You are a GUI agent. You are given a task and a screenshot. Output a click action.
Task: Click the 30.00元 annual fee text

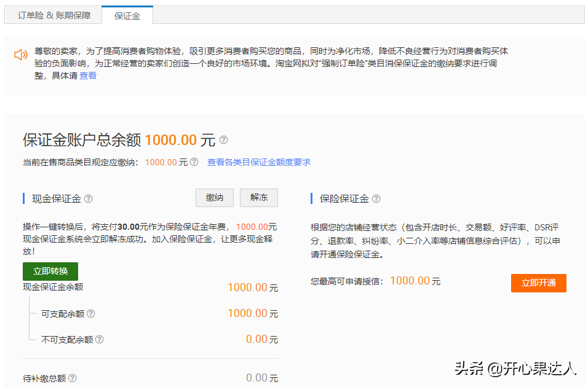pyautogui.click(x=133, y=227)
